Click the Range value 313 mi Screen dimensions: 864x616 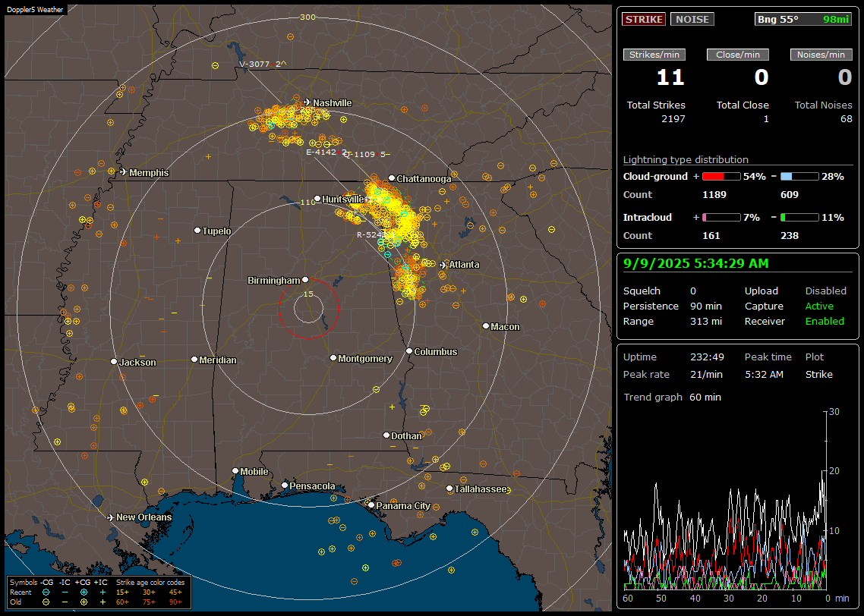pos(706,322)
